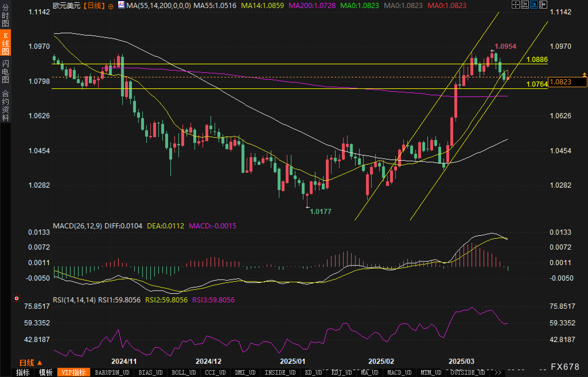Image resolution: width=588 pixels, height=377 pixels.
Task: Toggle the VIP指标 orange tab
Action: click(x=74, y=372)
